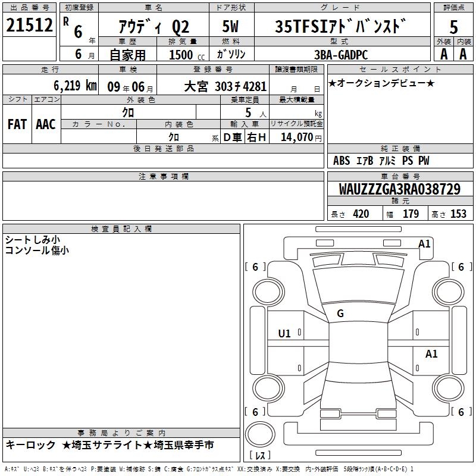Click the equipment list ABS エアB アルミ PS PW

coord(381,161)
